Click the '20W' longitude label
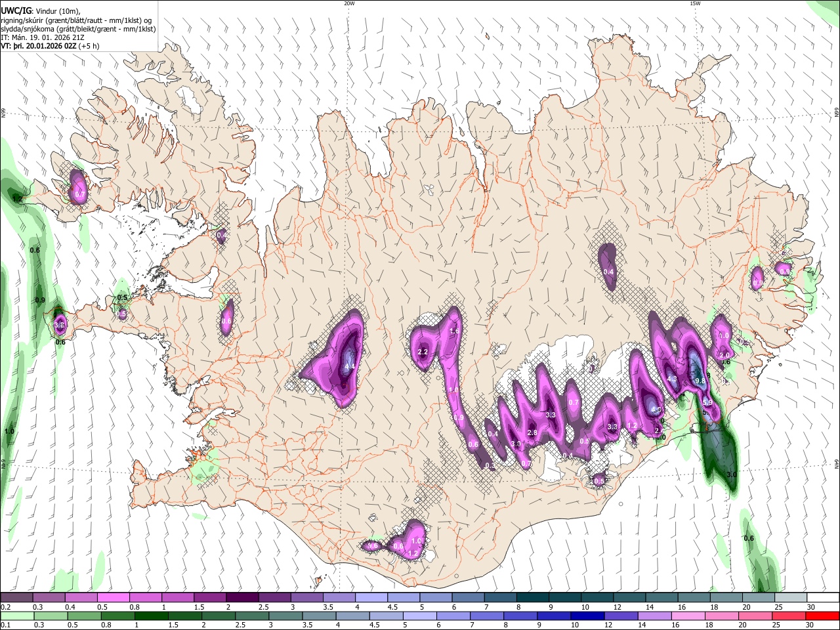Viewport: 840px width, 630px height. tap(349, 3)
